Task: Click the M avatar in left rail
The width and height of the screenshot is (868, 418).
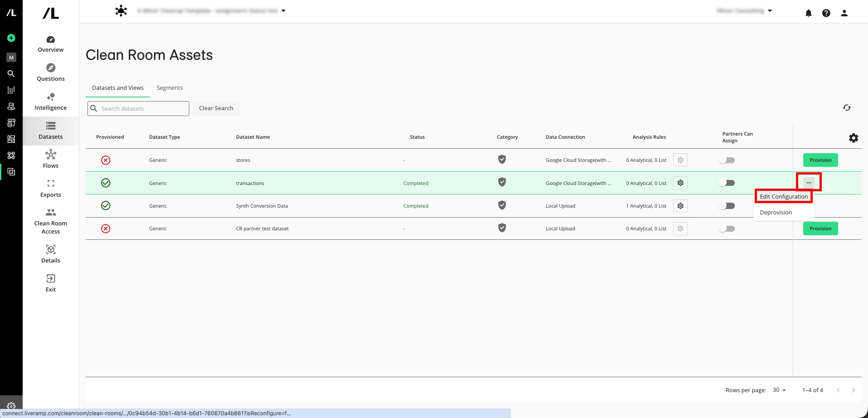Action: click(11, 58)
